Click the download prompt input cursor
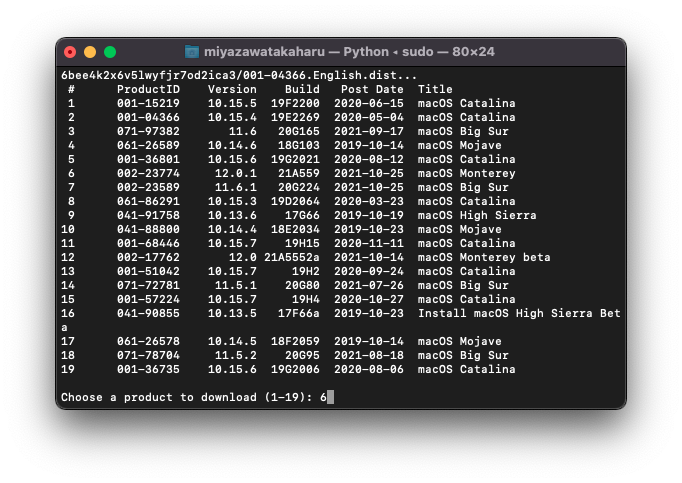 tap(331, 397)
